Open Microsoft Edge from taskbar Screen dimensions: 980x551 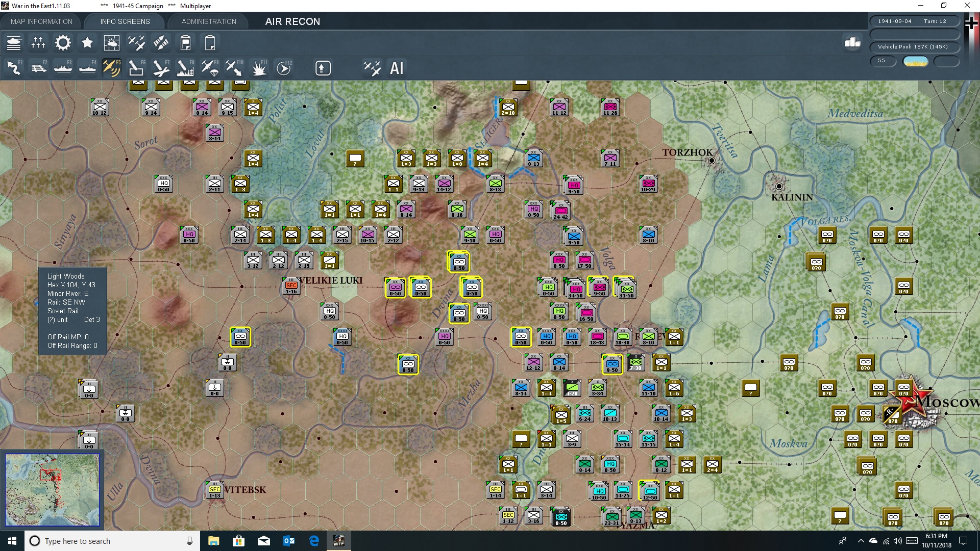[314, 541]
